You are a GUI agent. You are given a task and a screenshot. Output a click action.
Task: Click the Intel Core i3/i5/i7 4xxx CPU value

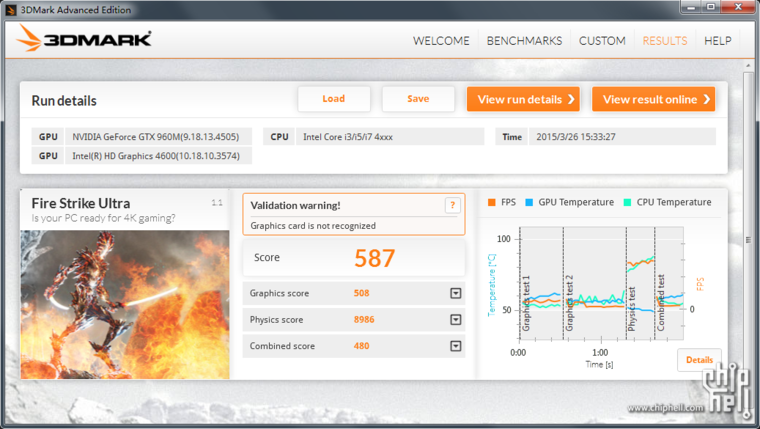click(390, 137)
